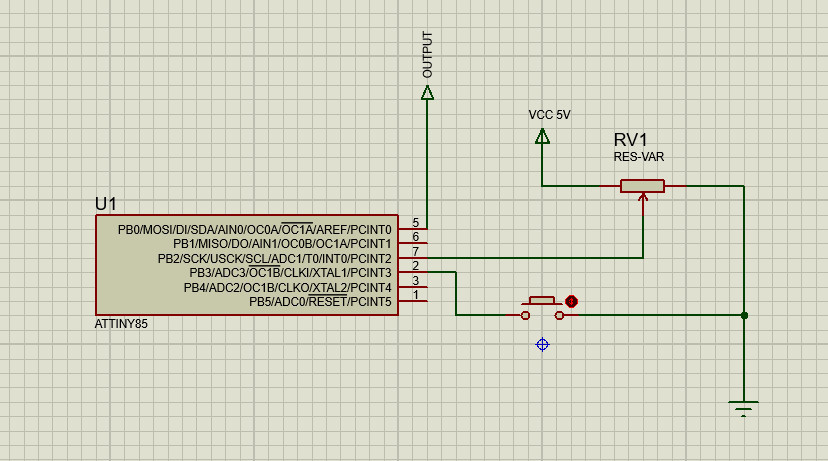Select the ATTINY85 U1 chip body
The image size is (828, 461).
click(247, 265)
